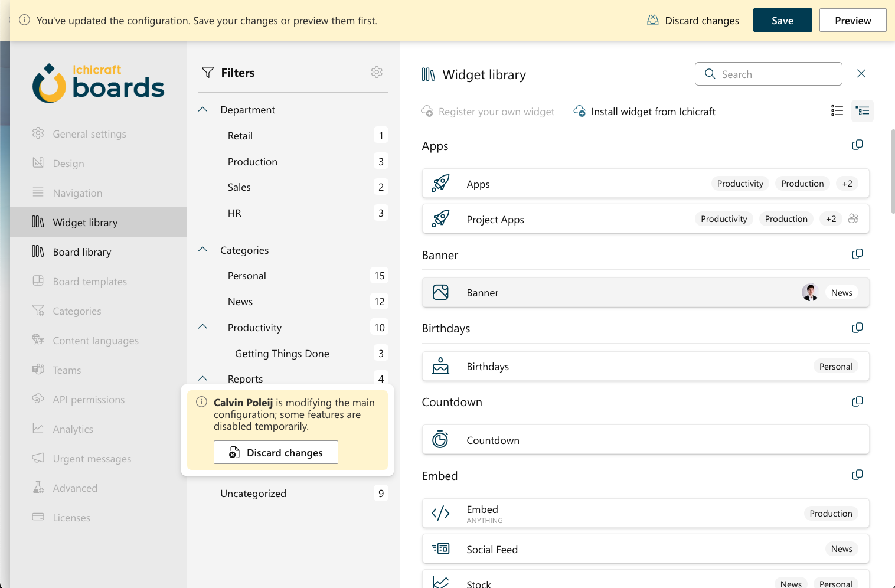The image size is (895, 588).
Task: Click the Countdown timer icon
Action: click(x=440, y=440)
